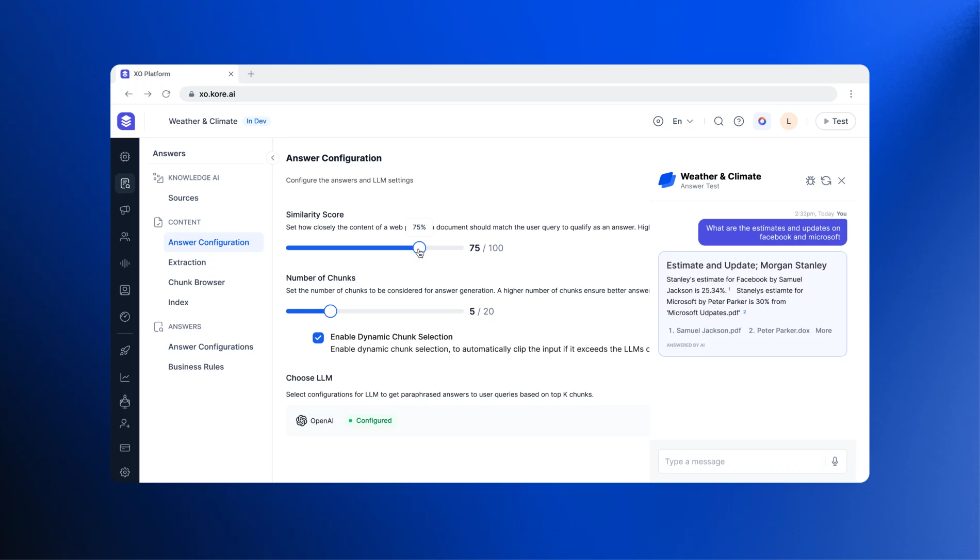Click the colorful ring icon in header
980x560 pixels.
pyautogui.click(x=762, y=121)
